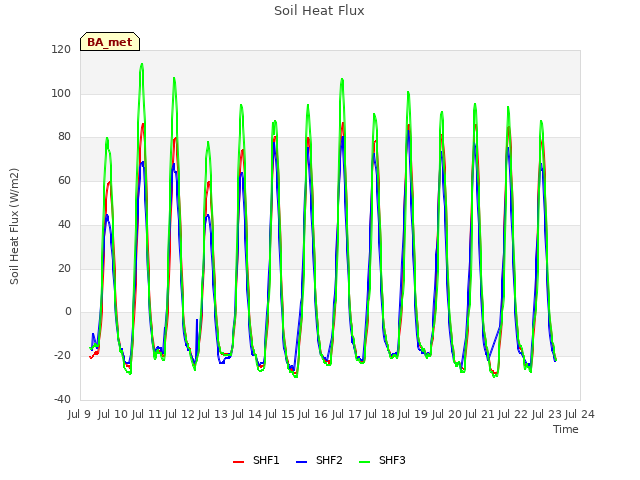This screenshot has width=640, height=480.
Task: Select the Soil Heat Flux chart title
Action: click(319, 11)
